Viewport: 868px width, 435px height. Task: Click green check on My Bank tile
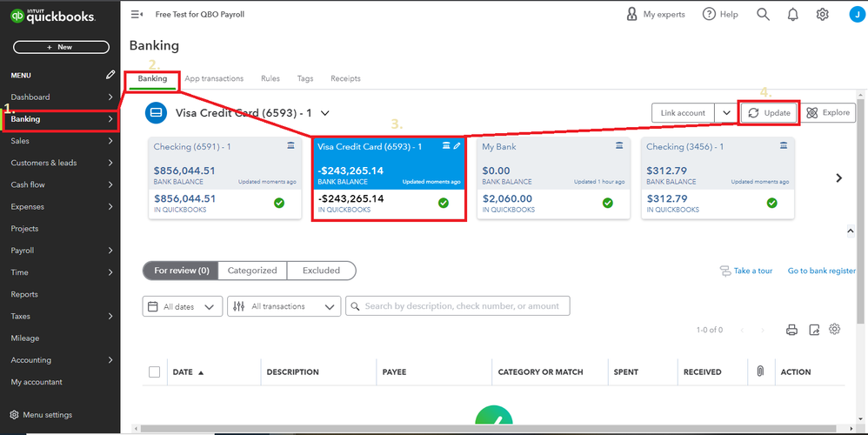point(608,203)
